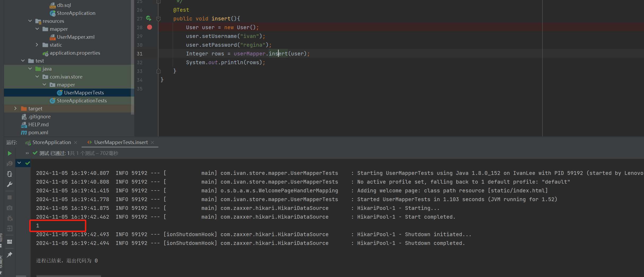The image size is (644, 277).
Task: Close the StoreApplication run tab
Action: pyautogui.click(x=76, y=142)
